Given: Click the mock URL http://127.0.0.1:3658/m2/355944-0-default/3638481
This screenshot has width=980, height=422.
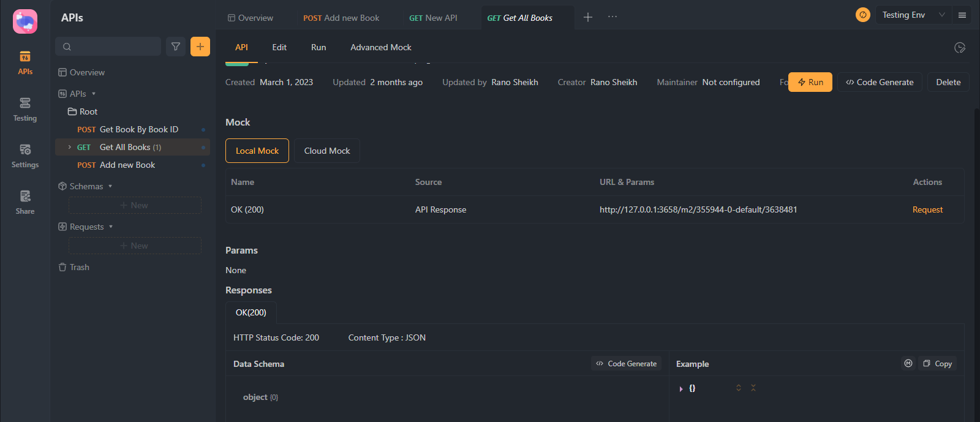Looking at the screenshot, I should pyautogui.click(x=698, y=209).
